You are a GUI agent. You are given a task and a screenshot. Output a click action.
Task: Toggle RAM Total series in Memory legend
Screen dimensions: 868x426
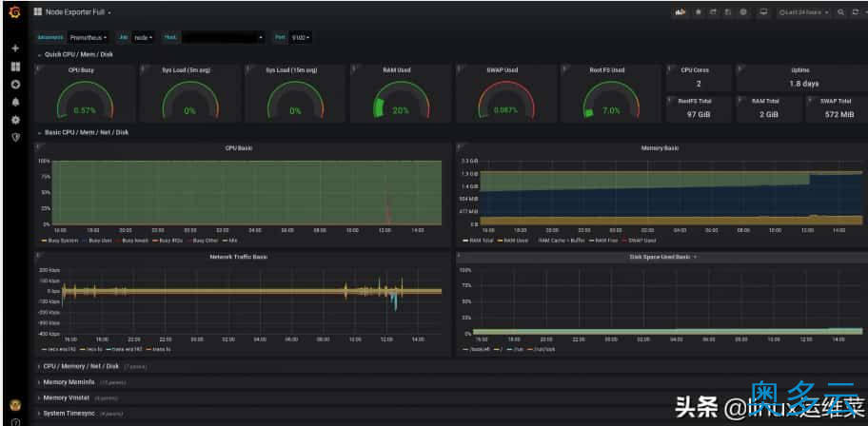point(479,241)
